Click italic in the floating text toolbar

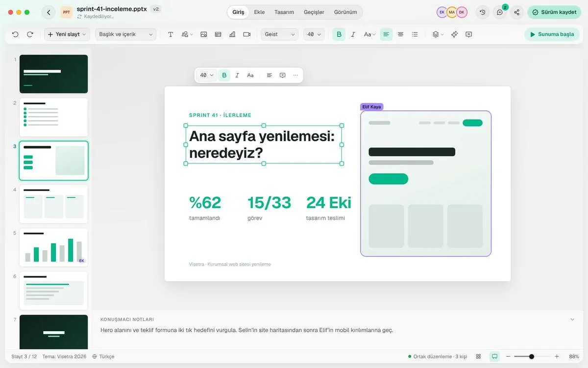[237, 75]
